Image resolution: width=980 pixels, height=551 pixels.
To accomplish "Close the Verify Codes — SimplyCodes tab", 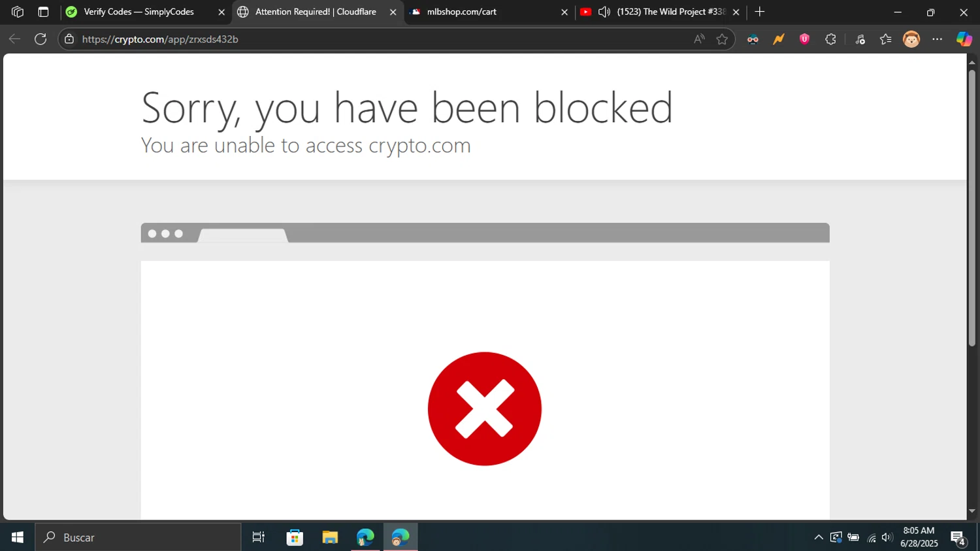I will click(221, 12).
